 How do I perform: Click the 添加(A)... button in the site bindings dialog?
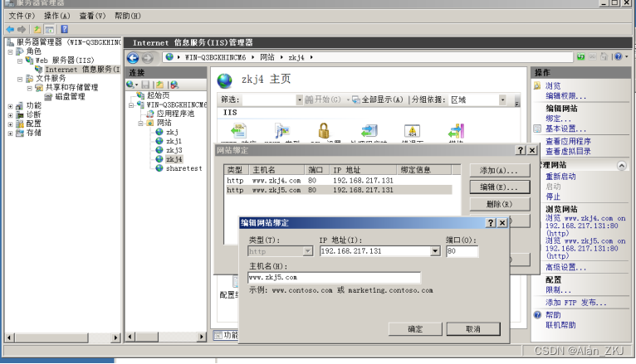500,170
